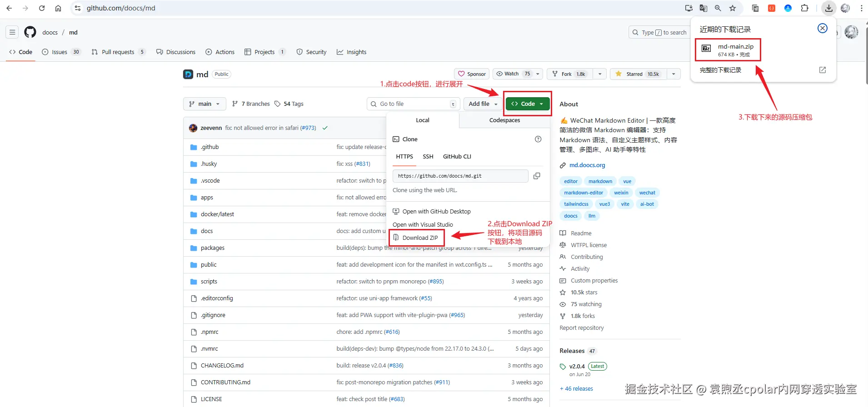The height and width of the screenshot is (407, 868).
Task: Open the doocs organization breadcrumb
Action: point(50,32)
